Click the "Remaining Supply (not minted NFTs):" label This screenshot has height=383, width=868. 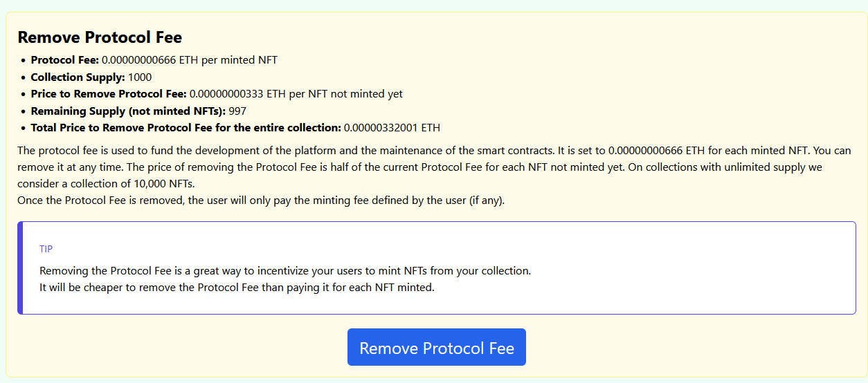point(128,111)
